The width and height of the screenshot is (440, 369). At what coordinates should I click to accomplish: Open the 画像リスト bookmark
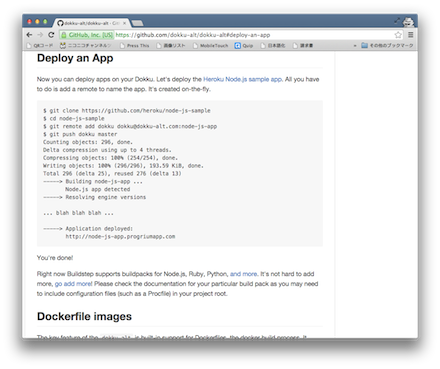pyautogui.click(x=171, y=45)
